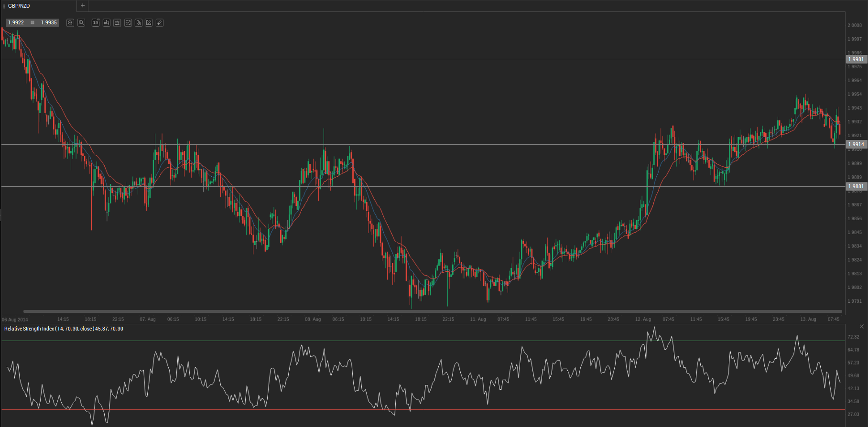Viewport: 868px width, 427px height.
Task: Click the zoom in magnifier icon
Action: pyautogui.click(x=81, y=22)
